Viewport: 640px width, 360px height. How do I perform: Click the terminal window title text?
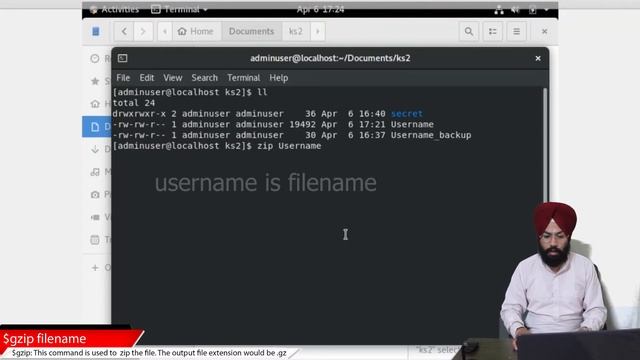[x=330, y=58]
